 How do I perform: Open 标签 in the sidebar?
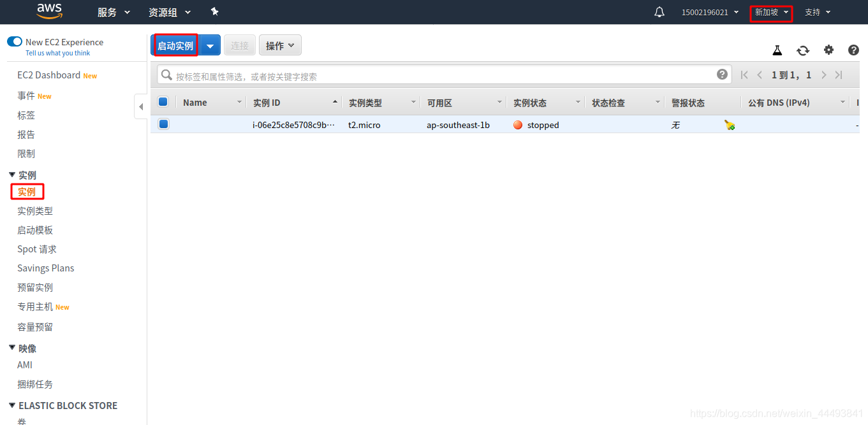[x=26, y=115]
